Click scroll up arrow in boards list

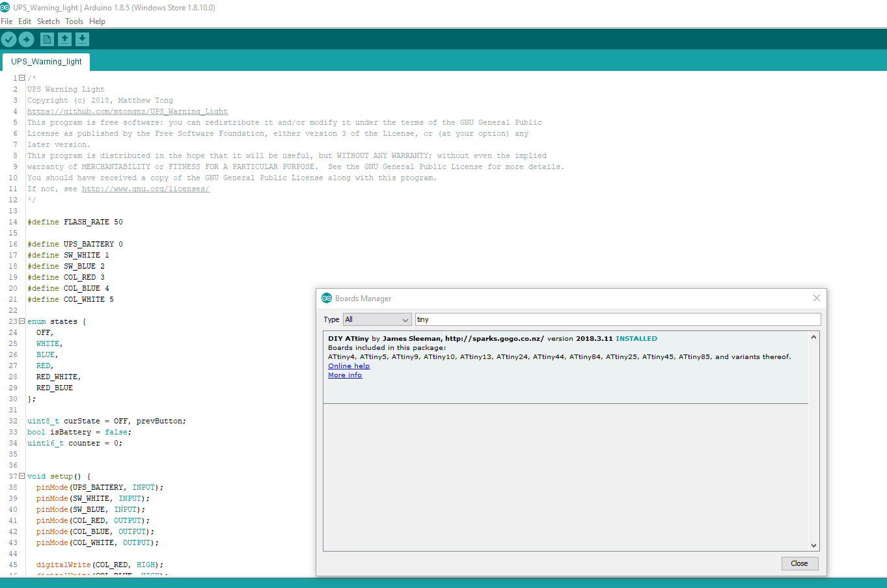point(813,337)
